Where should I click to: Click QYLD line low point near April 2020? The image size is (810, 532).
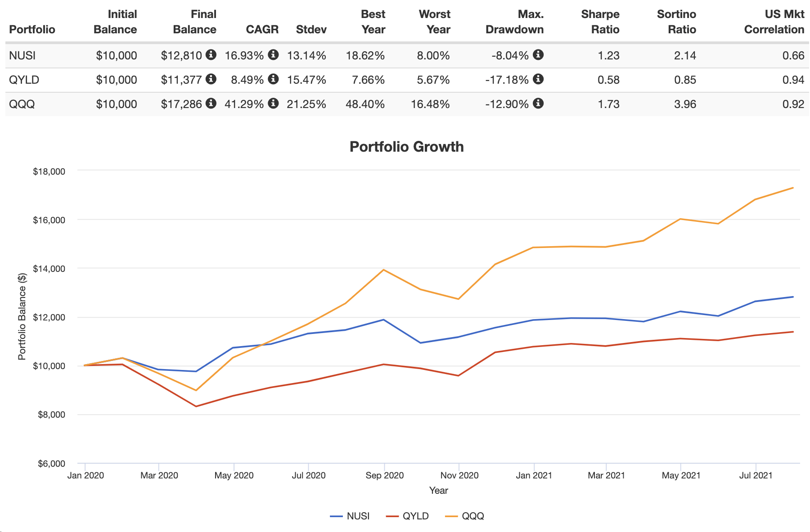pyautogui.click(x=196, y=406)
